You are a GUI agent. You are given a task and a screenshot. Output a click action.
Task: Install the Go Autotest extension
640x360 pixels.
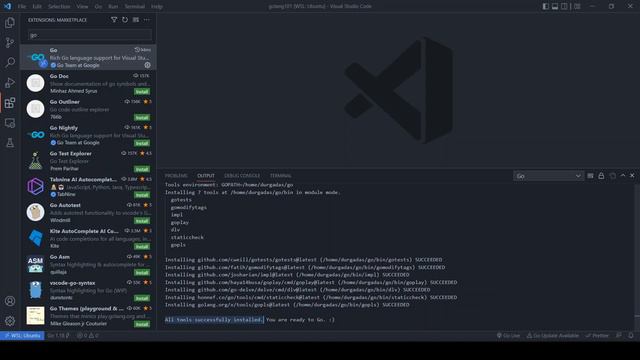point(142,221)
